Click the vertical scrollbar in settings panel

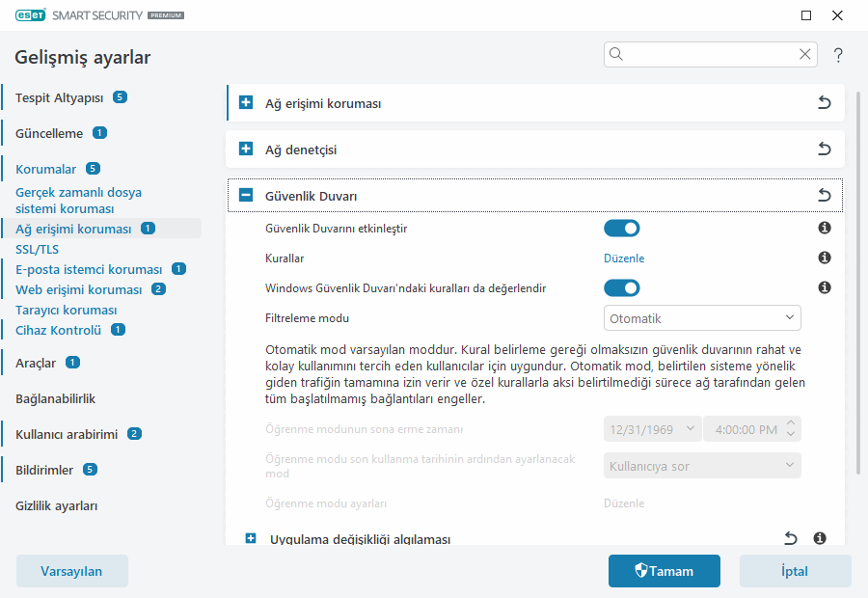858,289
